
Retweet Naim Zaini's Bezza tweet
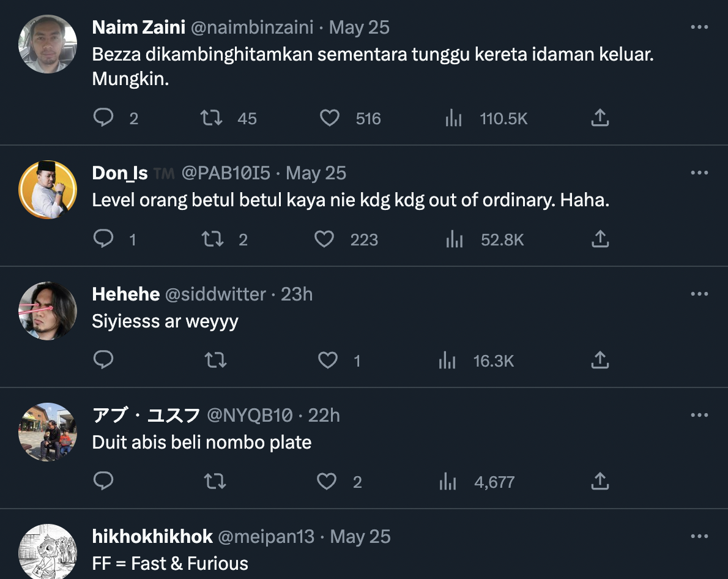(212, 118)
